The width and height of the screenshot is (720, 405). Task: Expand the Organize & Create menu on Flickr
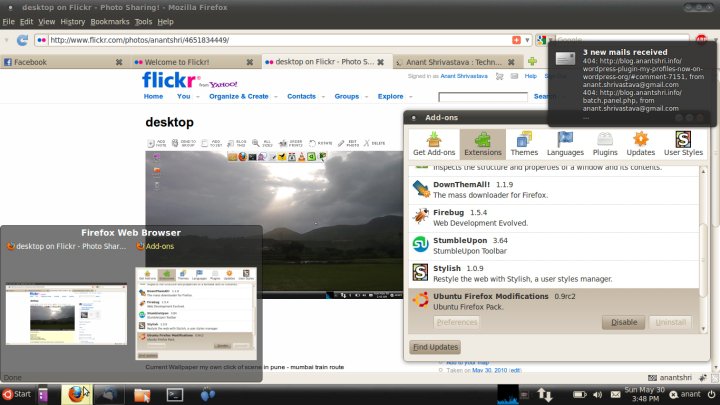[240, 97]
